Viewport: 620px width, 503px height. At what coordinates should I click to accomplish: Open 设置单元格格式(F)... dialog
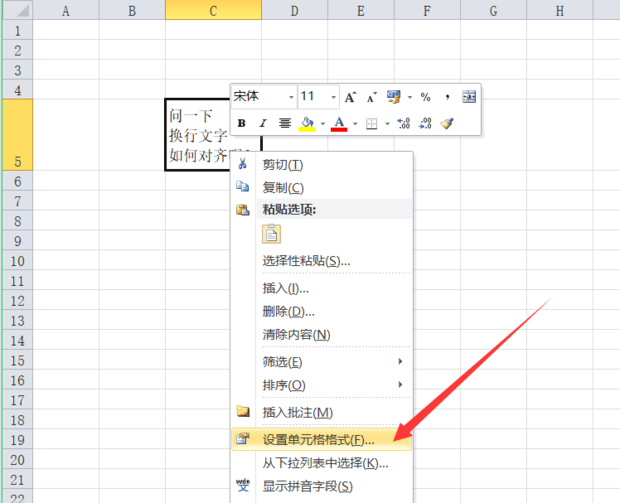pos(322,440)
